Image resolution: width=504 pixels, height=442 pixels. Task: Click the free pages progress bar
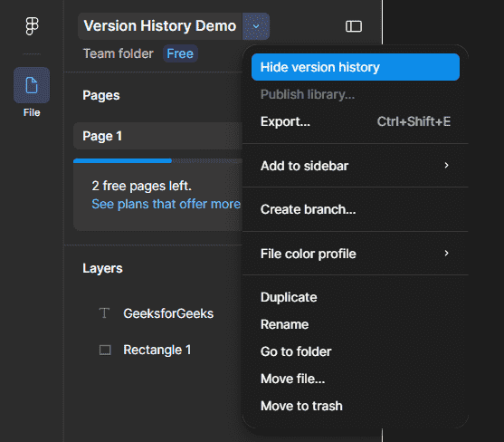(157, 161)
